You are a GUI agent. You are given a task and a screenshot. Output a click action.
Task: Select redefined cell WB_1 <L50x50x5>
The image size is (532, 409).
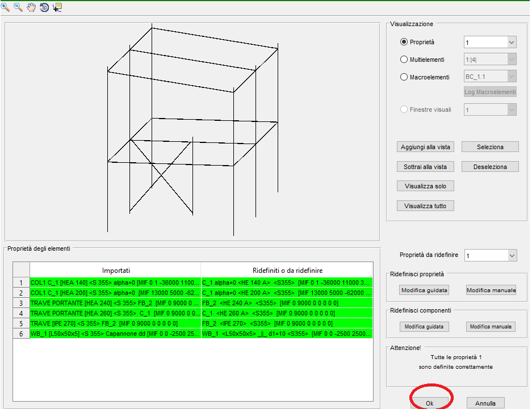287,334
